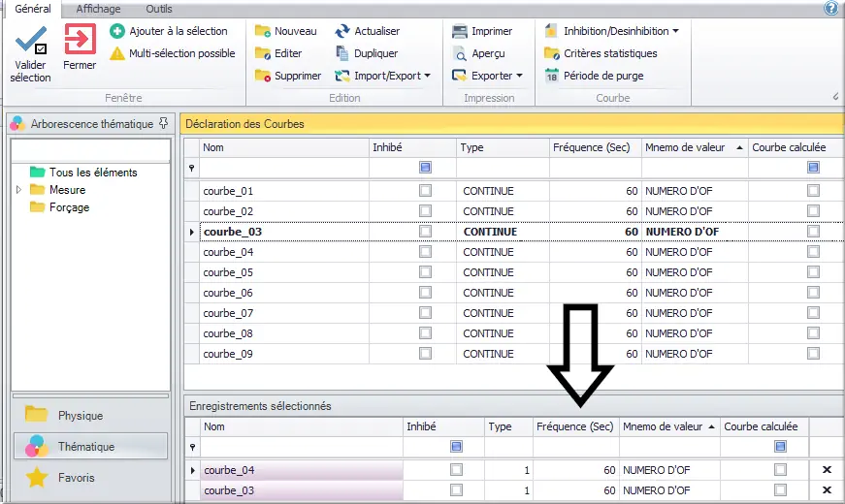Select Tous les éléments tree item

(93, 173)
